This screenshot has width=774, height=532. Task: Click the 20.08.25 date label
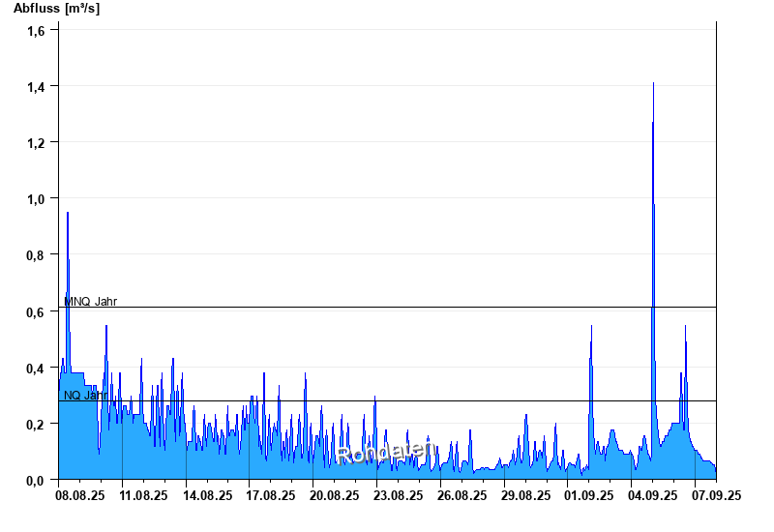tap(335, 495)
